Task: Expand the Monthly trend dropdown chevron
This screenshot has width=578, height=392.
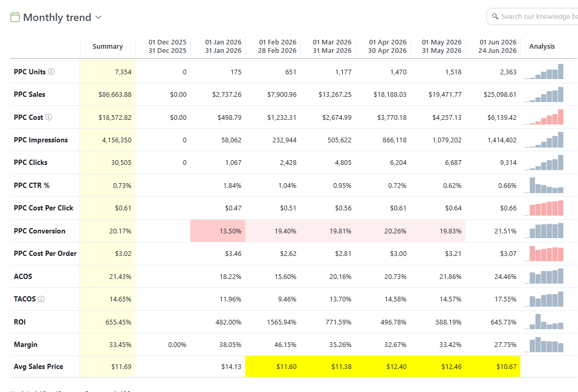Action: pos(99,17)
